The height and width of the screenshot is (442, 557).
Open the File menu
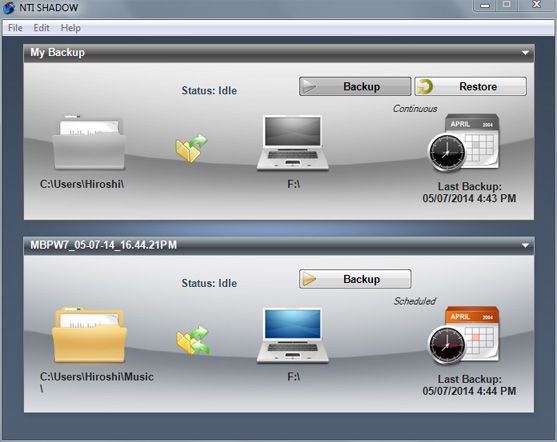[15, 28]
